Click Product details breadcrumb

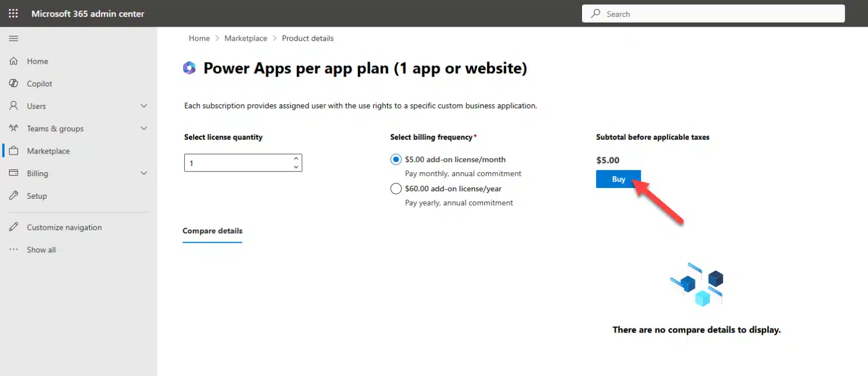(308, 38)
